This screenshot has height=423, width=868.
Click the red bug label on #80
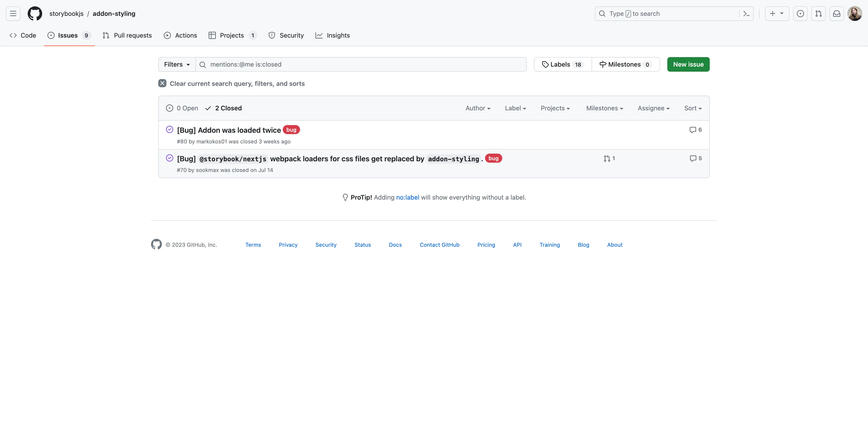(x=291, y=130)
